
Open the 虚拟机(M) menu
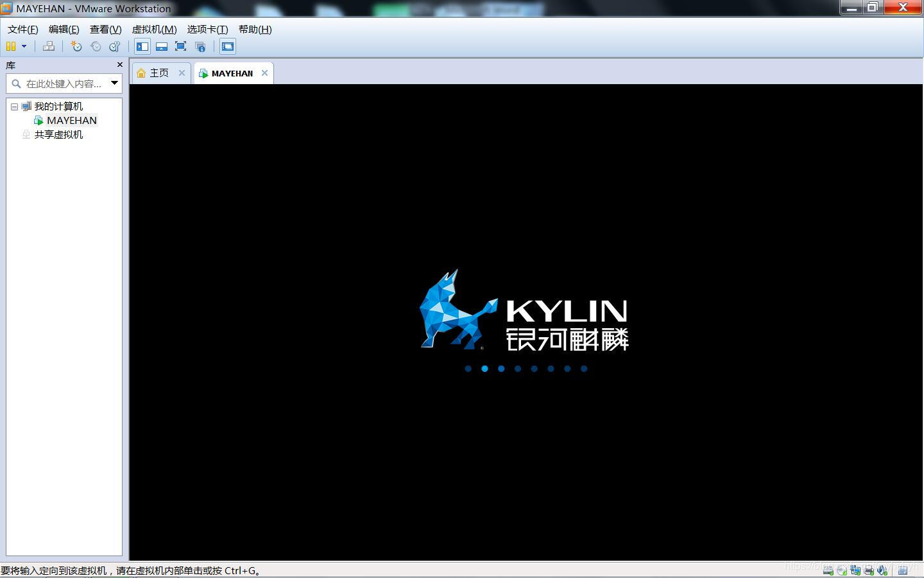click(154, 29)
